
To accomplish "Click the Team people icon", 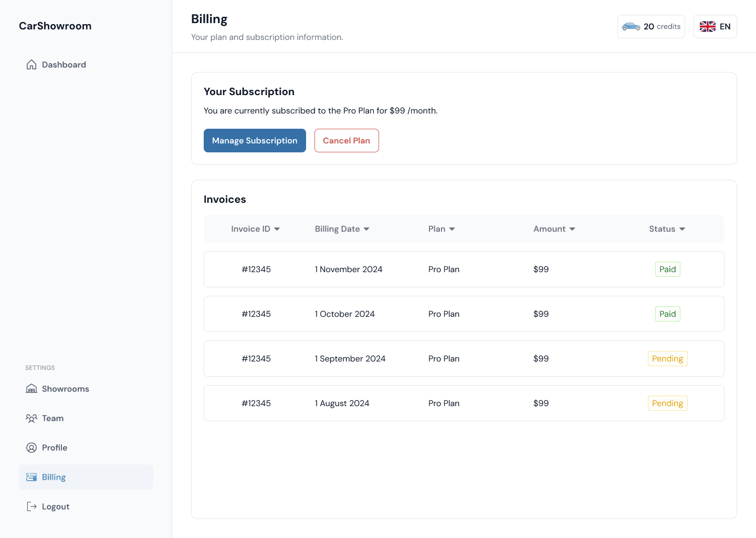I will click(31, 418).
